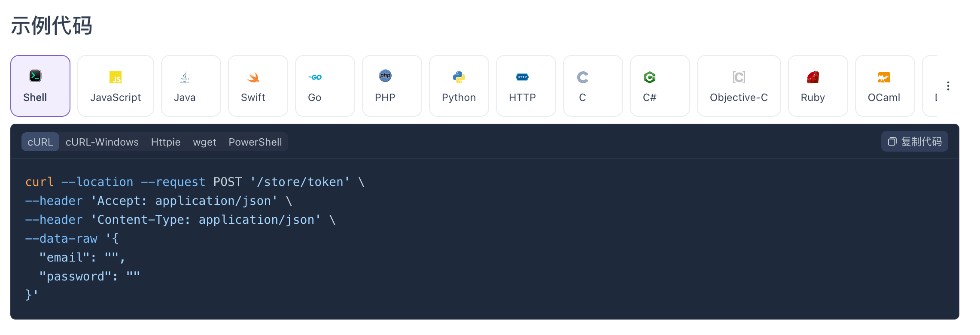Select the C language icon
Viewport: 980px width, 335px height.
click(x=582, y=77)
